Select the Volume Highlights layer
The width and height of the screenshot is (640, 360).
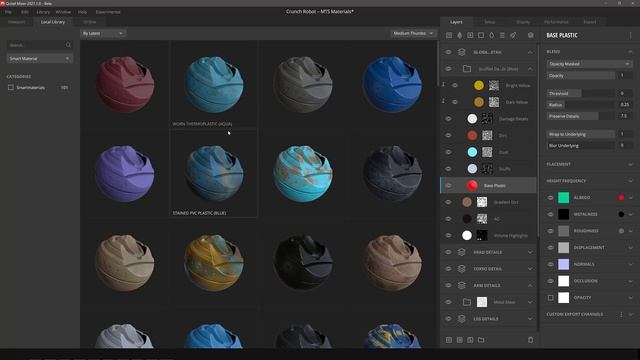[489, 236]
